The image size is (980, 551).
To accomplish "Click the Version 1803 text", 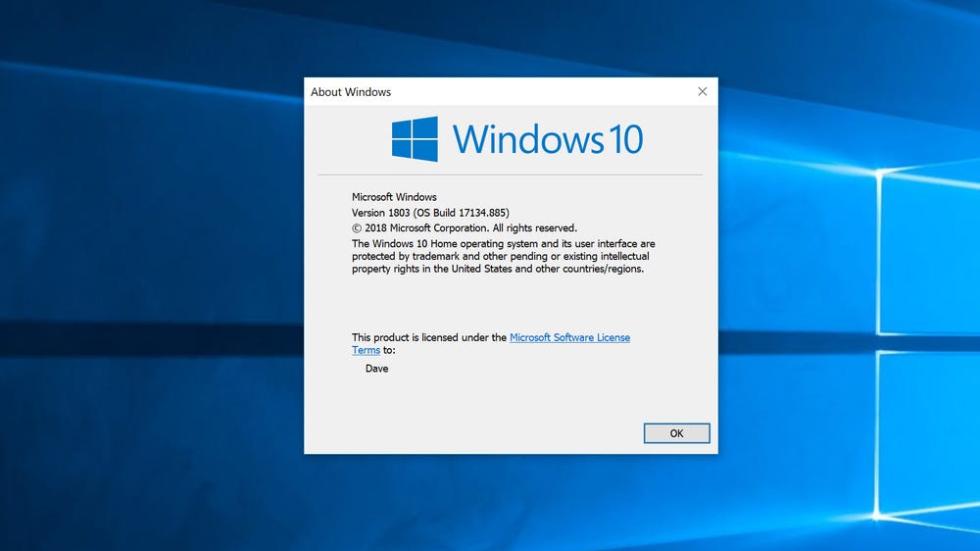I will [380, 213].
